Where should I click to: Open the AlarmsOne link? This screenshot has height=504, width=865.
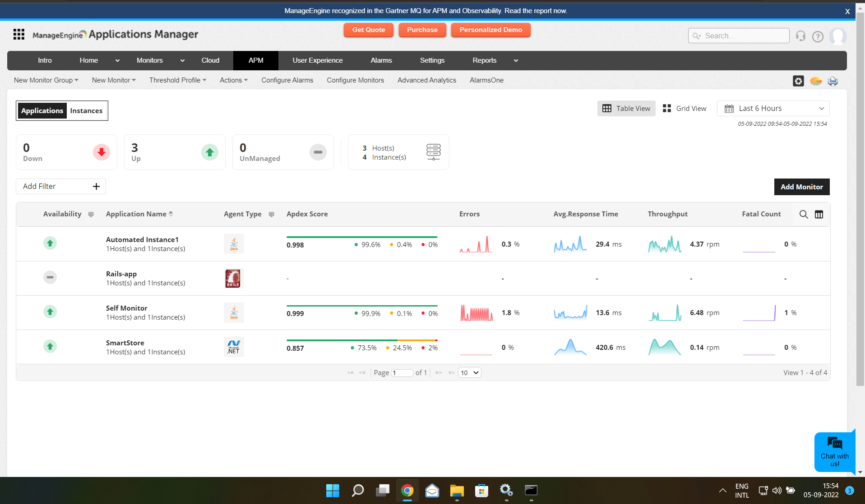pos(486,80)
